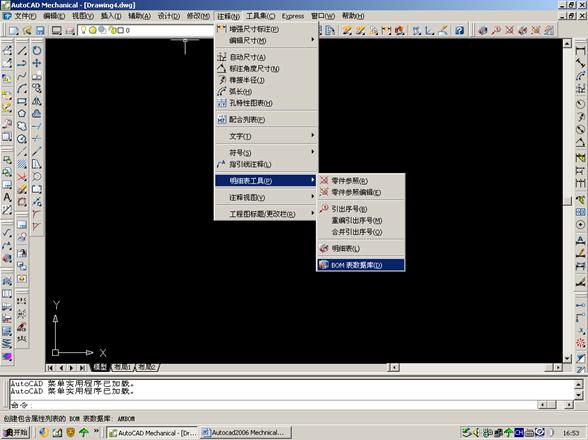Click command window scroll up arrow
Image resolution: width=588 pixels, height=440 pixels.
tap(579, 384)
